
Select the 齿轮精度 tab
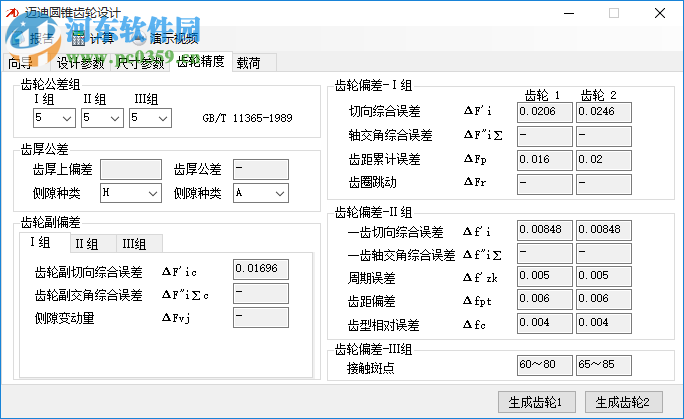pos(201,61)
